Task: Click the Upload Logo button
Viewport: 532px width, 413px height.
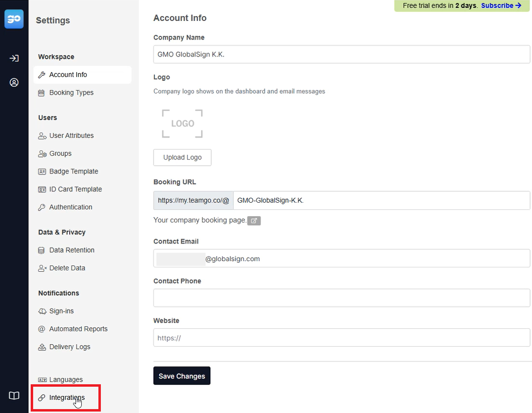Action: pyautogui.click(x=182, y=157)
